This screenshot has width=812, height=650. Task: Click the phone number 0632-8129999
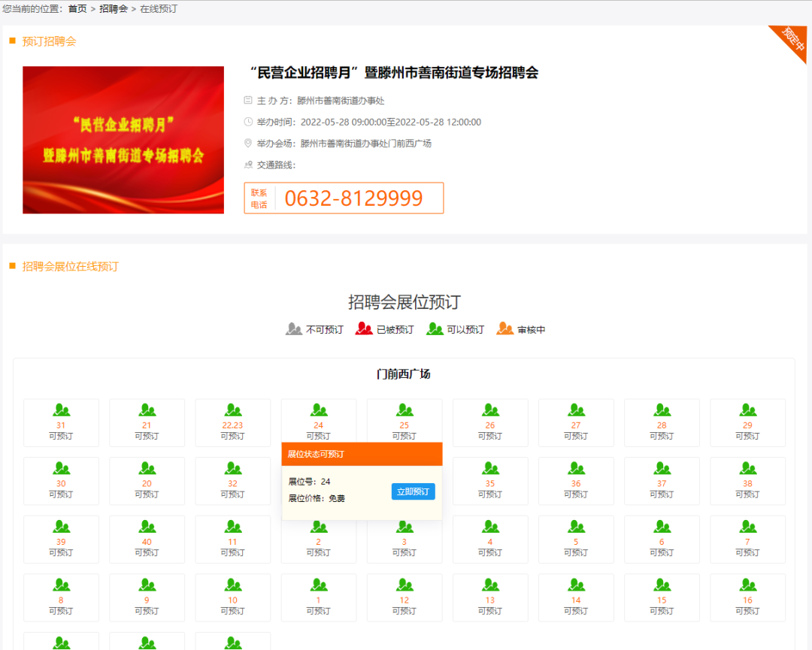point(353,198)
